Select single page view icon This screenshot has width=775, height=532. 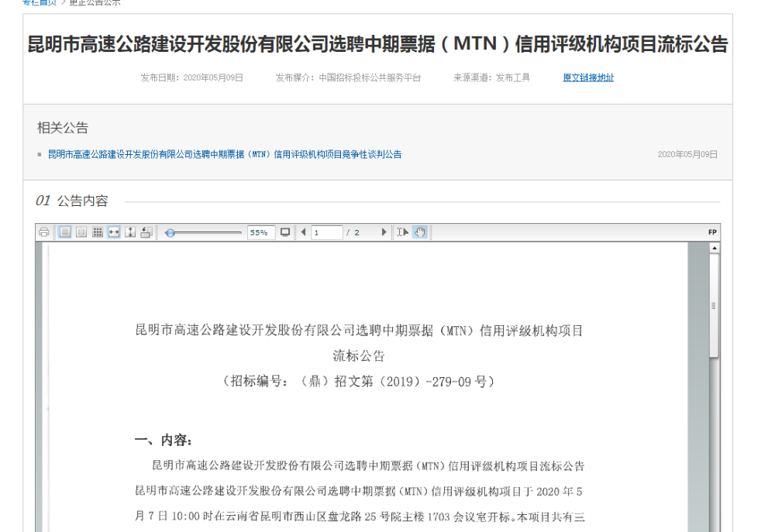[x=65, y=232]
